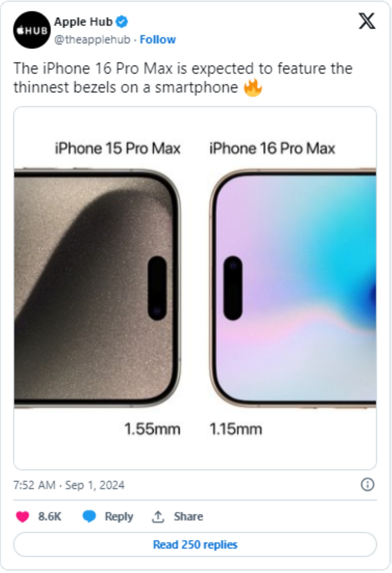Click the share upload arrow icon
392x573 pixels.
(158, 516)
